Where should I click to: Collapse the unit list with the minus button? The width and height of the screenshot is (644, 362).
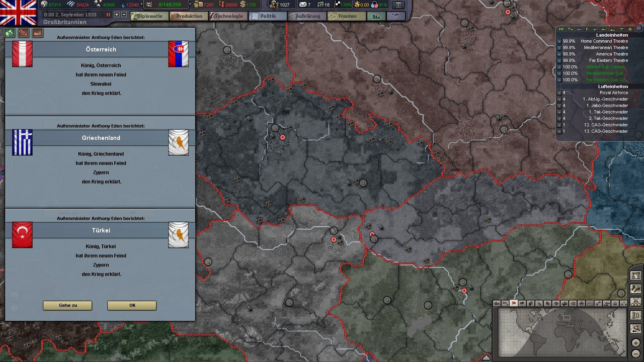[x=638, y=28]
